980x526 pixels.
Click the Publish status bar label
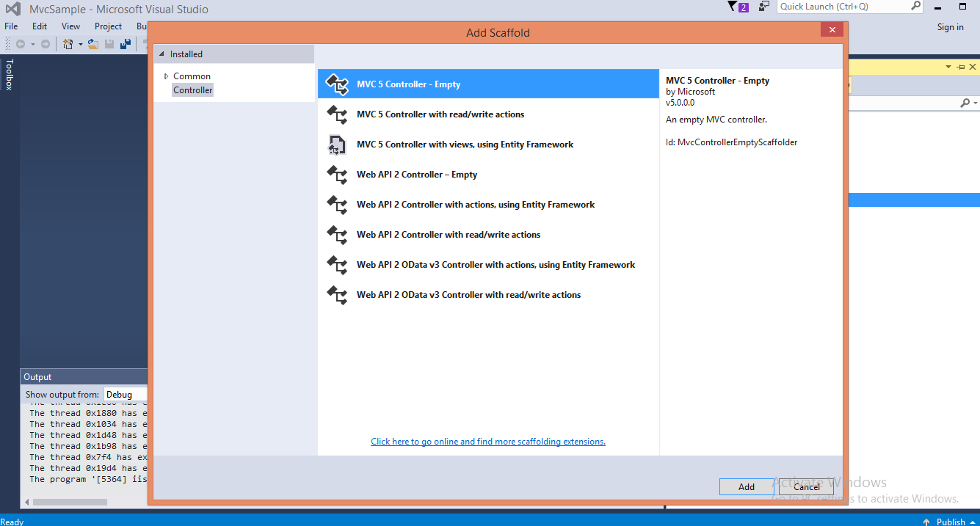pos(951,522)
